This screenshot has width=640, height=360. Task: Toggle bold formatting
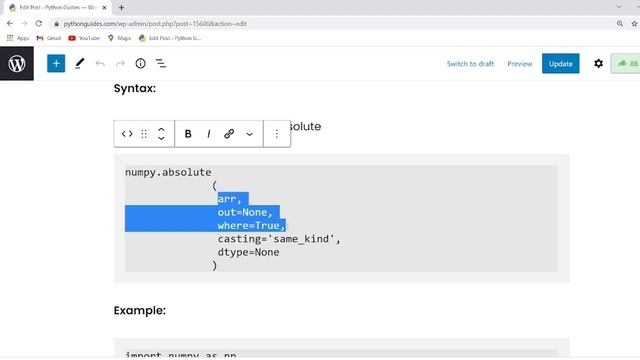pyautogui.click(x=188, y=134)
